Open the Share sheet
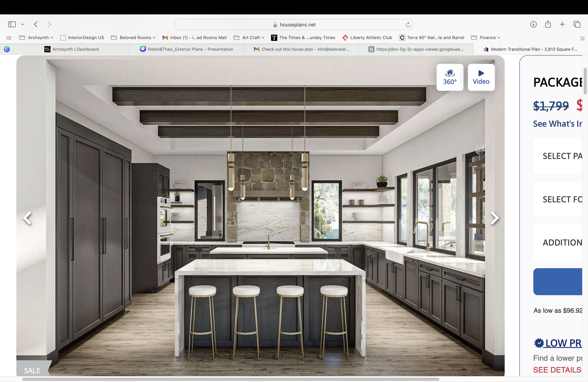The height and width of the screenshot is (382, 588). [548, 24]
